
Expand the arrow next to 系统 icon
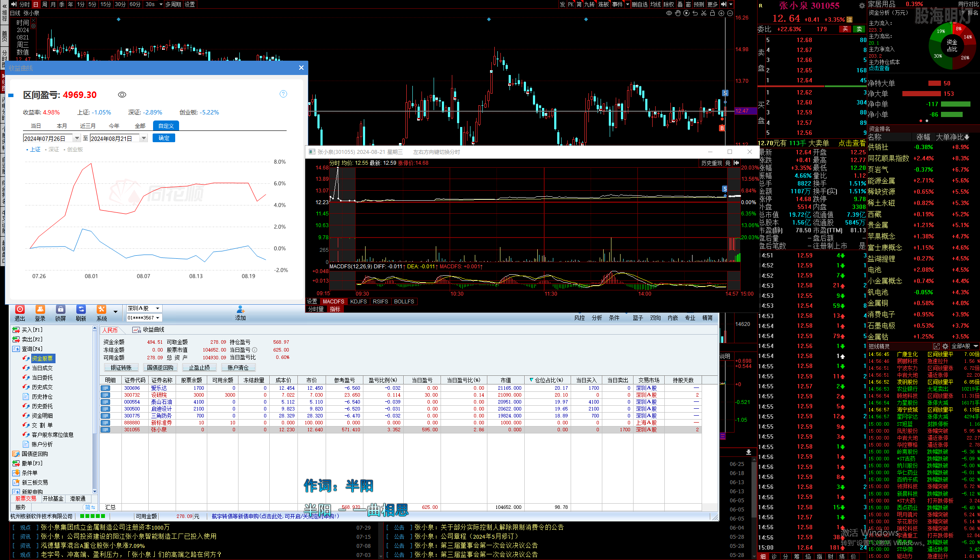pos(115,312)
